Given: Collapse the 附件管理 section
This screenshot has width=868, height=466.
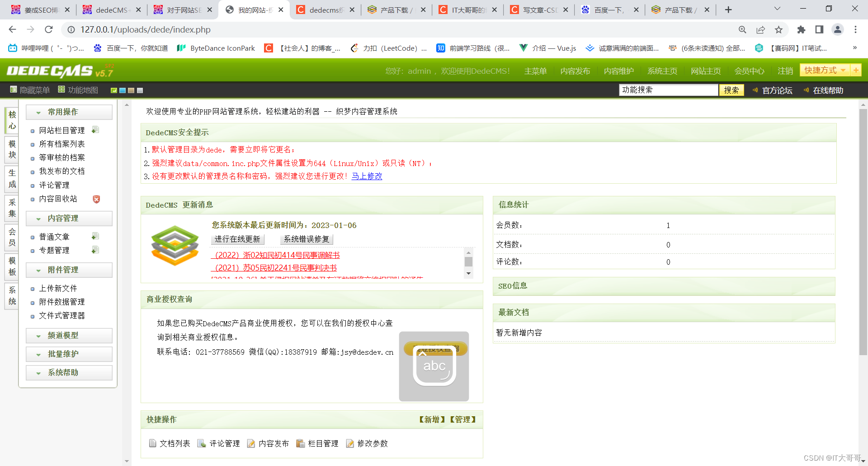Looking at the screenshot, I should pyautogui.click(x=69, y=270).
